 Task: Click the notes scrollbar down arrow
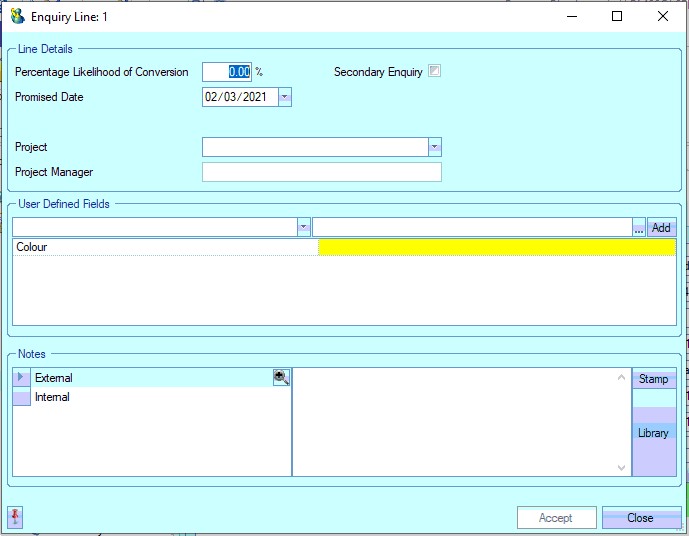pos(621,467)
